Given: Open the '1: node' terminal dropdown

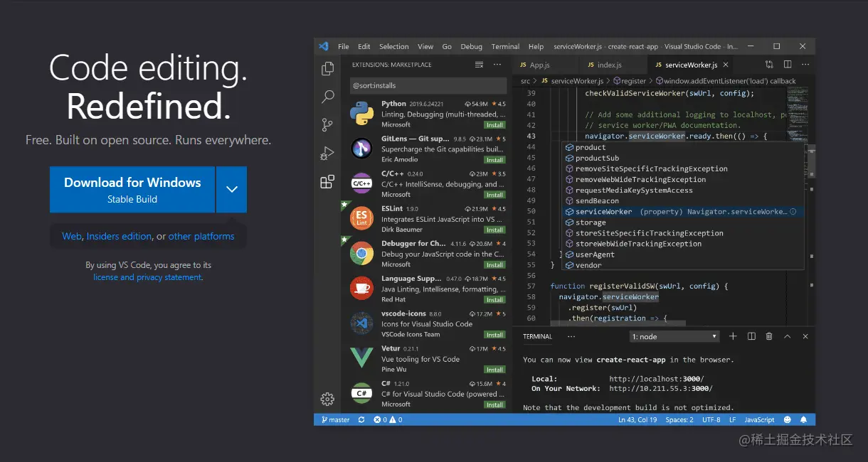Looking at the screenshot, I should pos(674,336).
